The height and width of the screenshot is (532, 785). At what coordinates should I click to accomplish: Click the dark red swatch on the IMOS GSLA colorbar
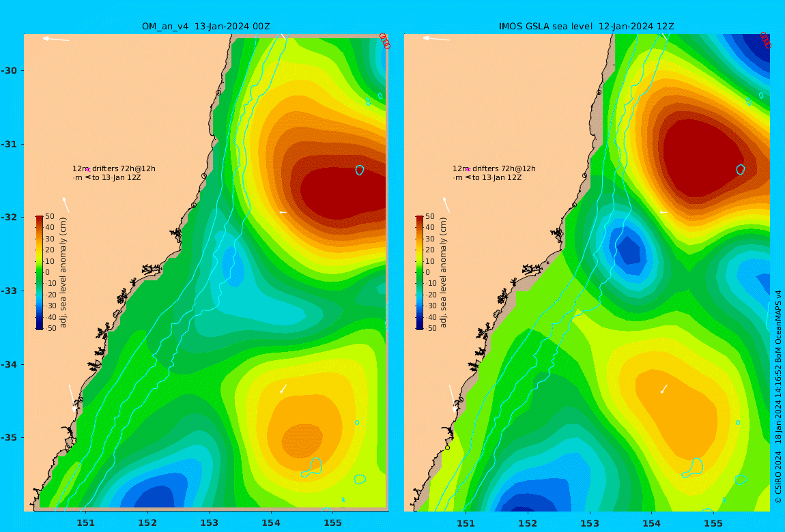tap(420, 218)
